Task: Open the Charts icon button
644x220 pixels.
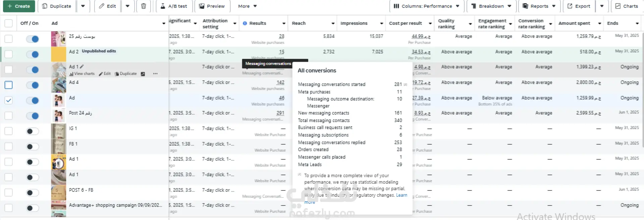Action: click(627, 6)
